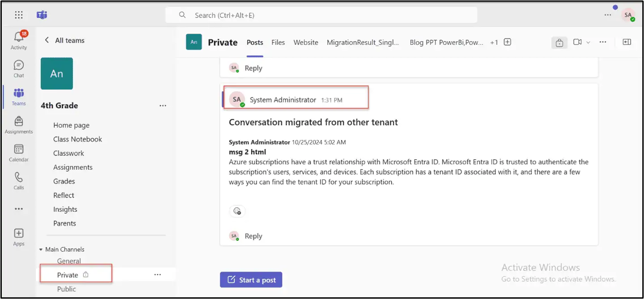Collapse the details pane using the panel icon
Image resolution: width=644 pixels, height=299 pixels.
pyautogui.click(x=627, y=42)
